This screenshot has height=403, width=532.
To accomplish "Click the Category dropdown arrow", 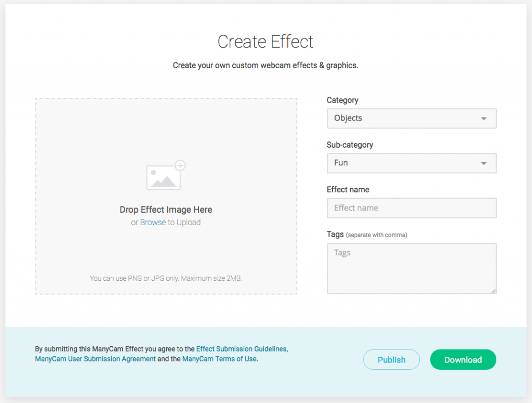I will point(484,118).
